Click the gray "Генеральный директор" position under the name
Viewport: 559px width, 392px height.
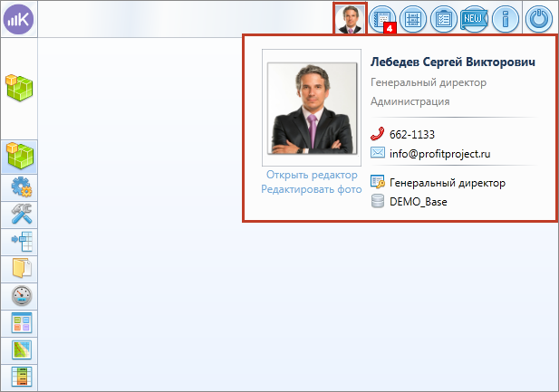coord(429,82)
